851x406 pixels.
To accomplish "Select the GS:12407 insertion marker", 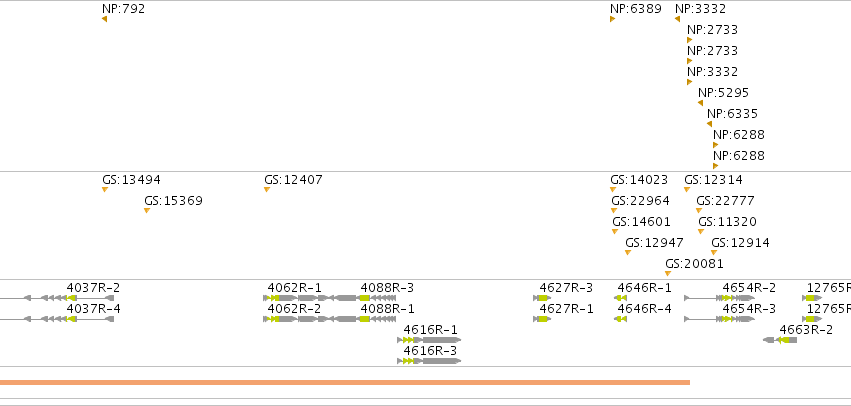I will (x=267, y=189).
